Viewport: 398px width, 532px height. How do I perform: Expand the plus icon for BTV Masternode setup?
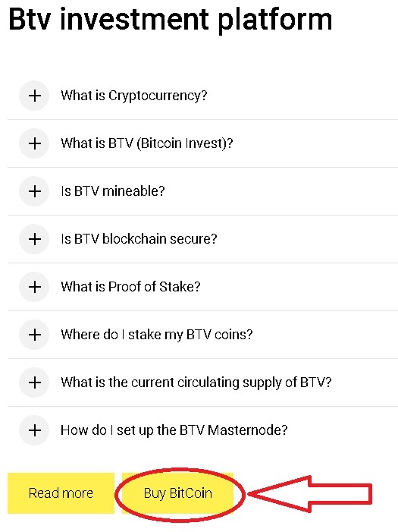click(34, 430)
